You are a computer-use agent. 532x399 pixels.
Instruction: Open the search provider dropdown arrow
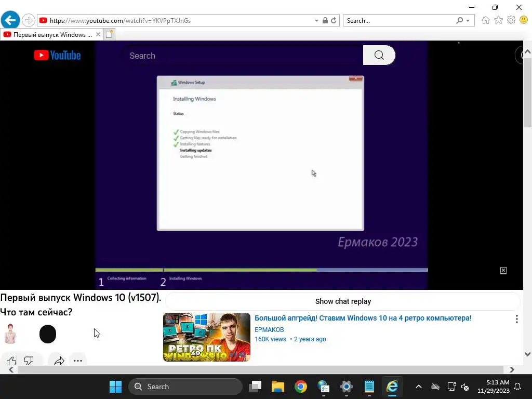(x=468, y=21)
